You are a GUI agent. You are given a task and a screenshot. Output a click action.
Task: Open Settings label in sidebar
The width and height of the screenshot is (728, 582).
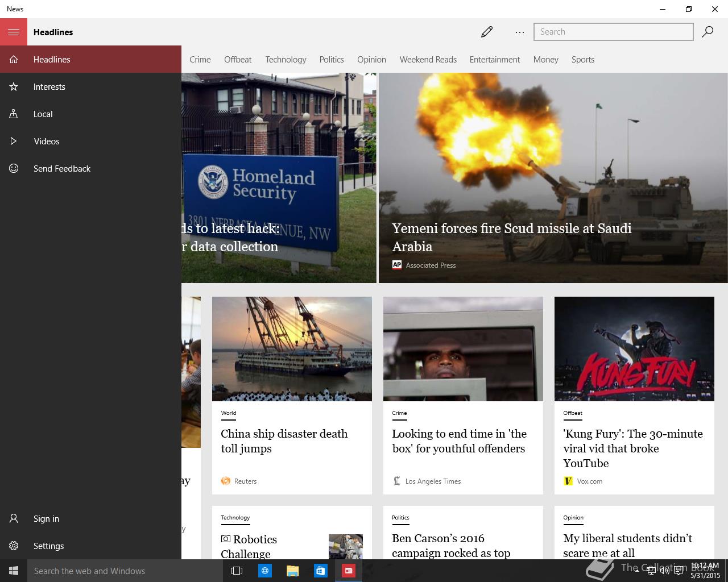point(48,546)
